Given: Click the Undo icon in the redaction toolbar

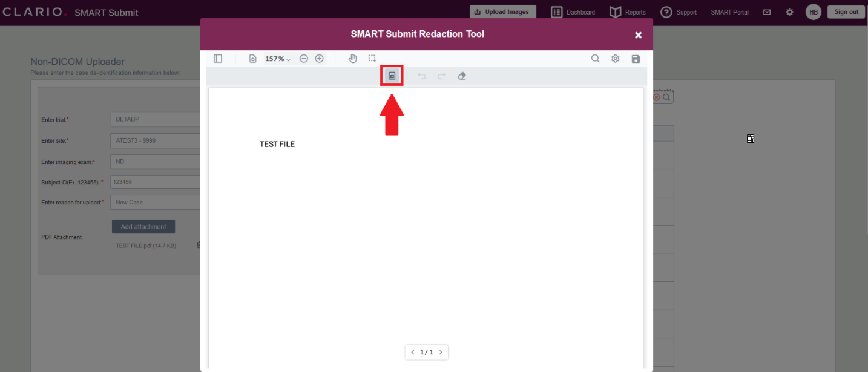Looking at the screenshot, I should 422,76.
